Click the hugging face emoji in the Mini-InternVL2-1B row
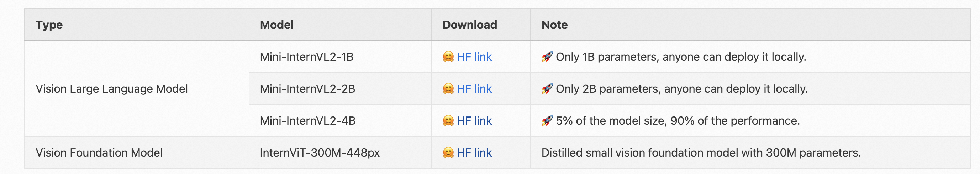The image size is (980, 174). [x=448, y=57]
